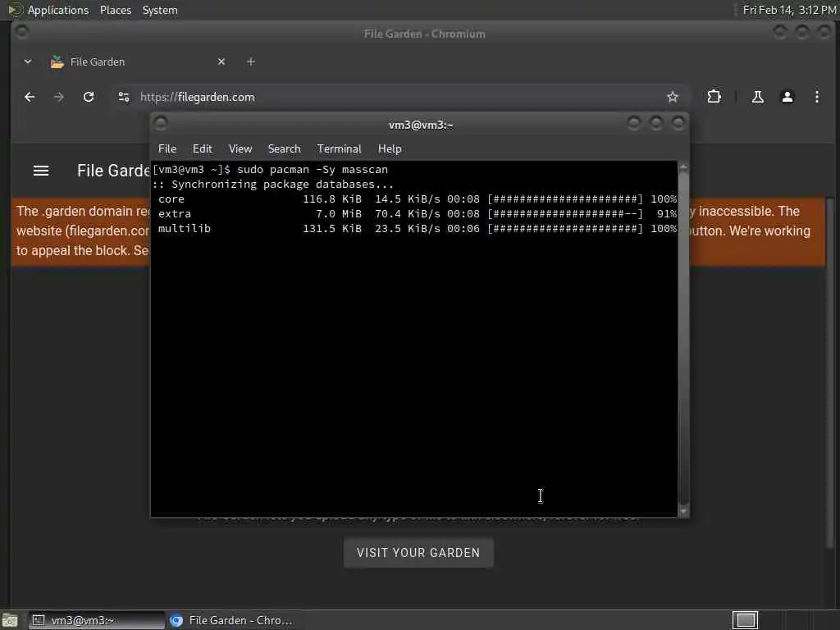The height and width of the screenshot is (630, 840).
Task: Open the terminal View menu
Action: click(x=240, y=149)
